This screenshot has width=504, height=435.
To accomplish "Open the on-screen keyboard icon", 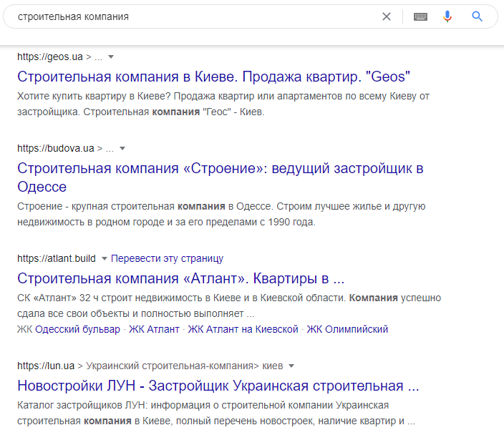I will point(420,16).
